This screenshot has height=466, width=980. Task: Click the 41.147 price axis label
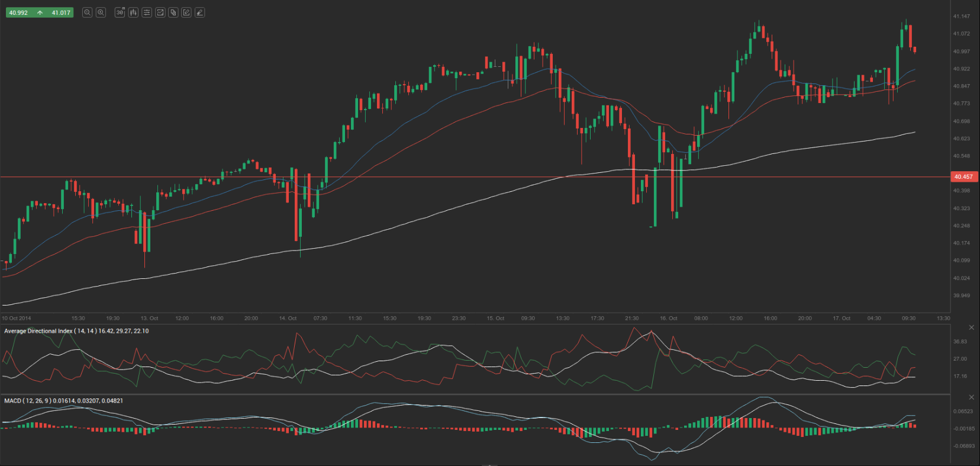click(961, 17)
